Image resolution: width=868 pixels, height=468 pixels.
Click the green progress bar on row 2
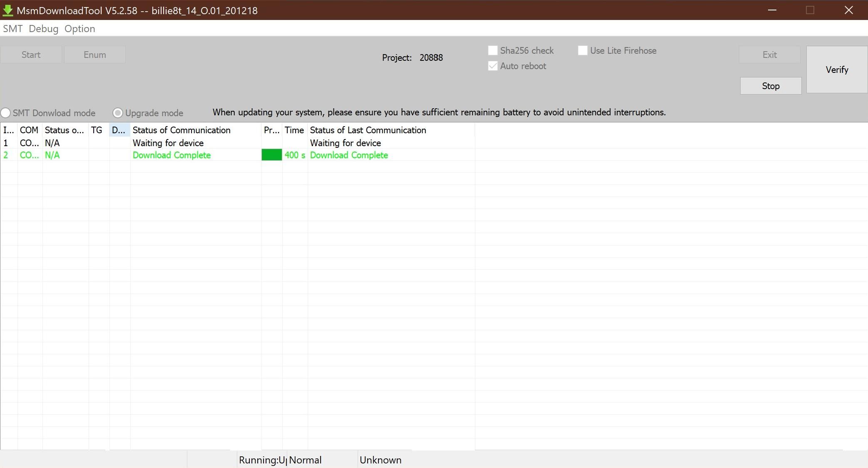coord(271,155)
